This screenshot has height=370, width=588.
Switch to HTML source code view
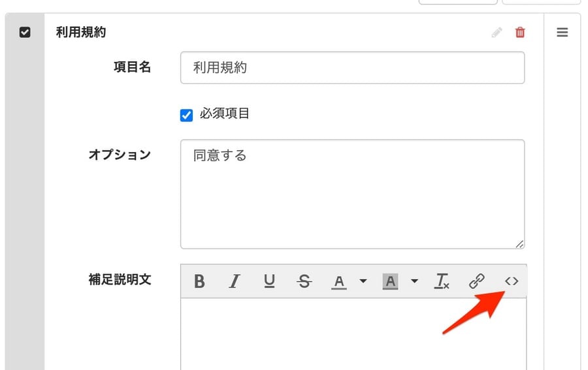(x=512, y=281)
